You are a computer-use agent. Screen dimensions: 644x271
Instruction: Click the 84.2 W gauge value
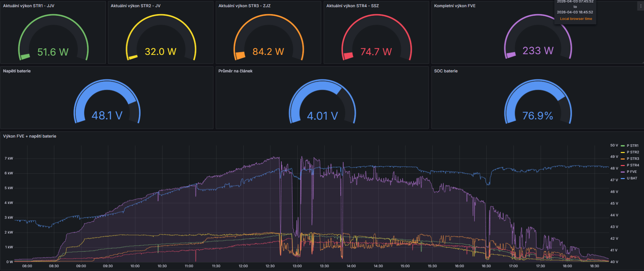(x=268, y=51)
